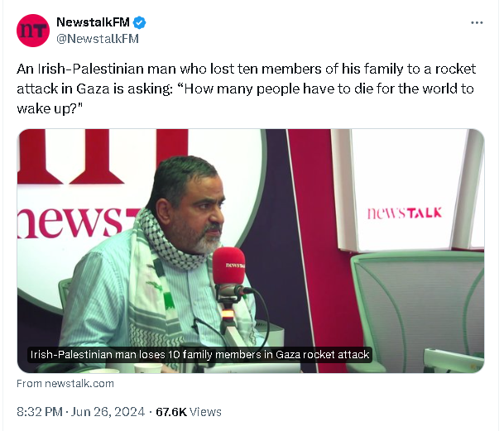The image size is (504, 431).
Task: Click the 67.6K view count
Action: [x=171, y=411]
